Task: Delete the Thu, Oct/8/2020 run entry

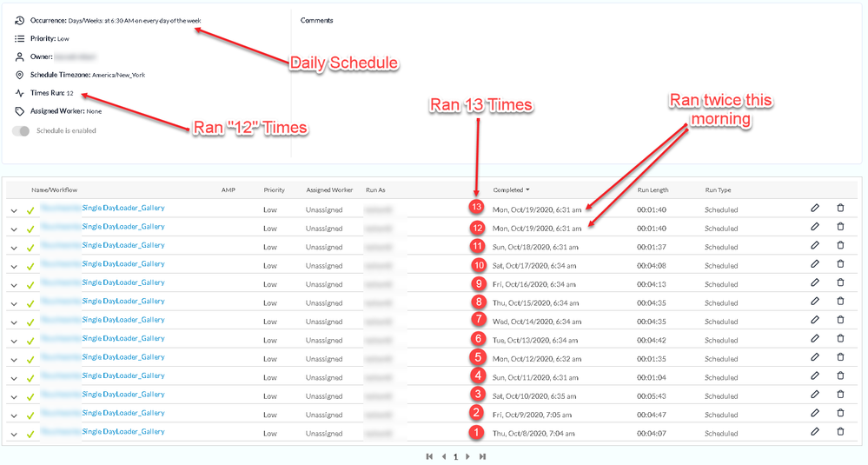Action: [840, 432]
